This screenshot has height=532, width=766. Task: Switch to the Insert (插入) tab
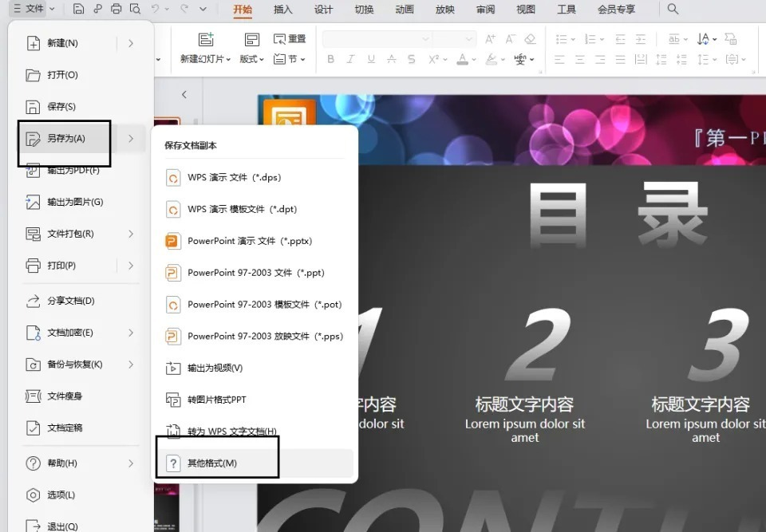click(282, 10)
